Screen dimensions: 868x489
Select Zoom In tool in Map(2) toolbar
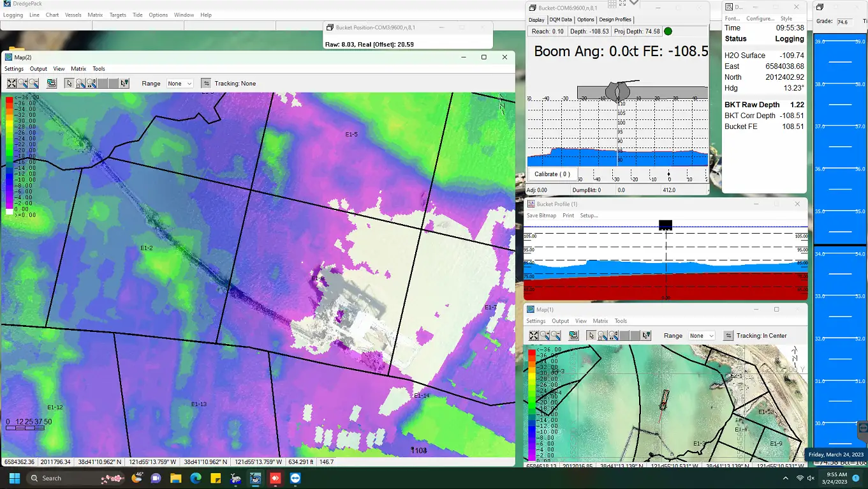click(23, 84)
